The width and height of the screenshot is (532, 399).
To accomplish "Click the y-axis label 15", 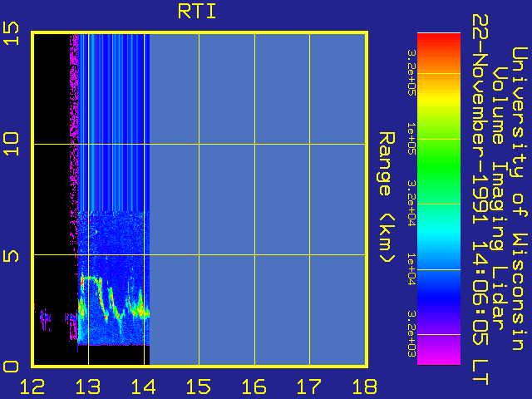I will (11, 33).
